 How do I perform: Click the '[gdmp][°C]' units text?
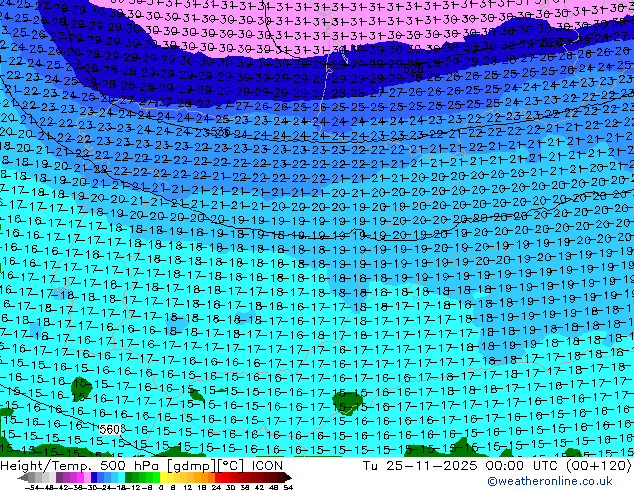(205, 465)
